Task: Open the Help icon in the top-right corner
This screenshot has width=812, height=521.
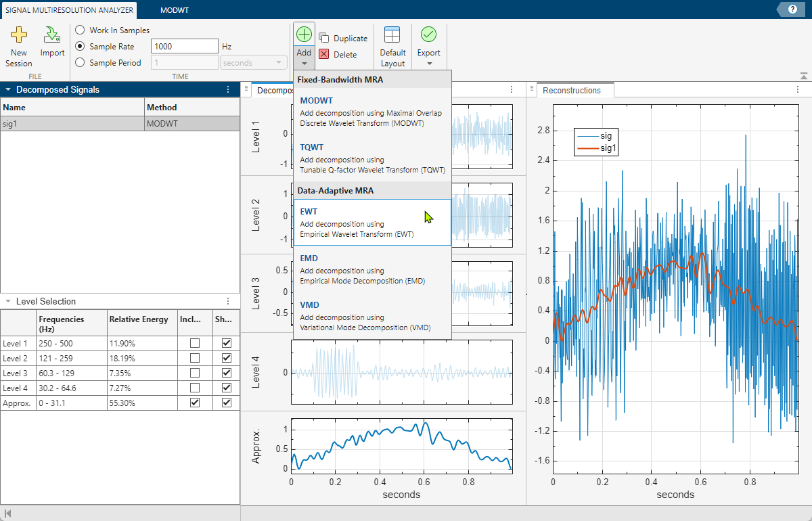Action: coord(792,9)
